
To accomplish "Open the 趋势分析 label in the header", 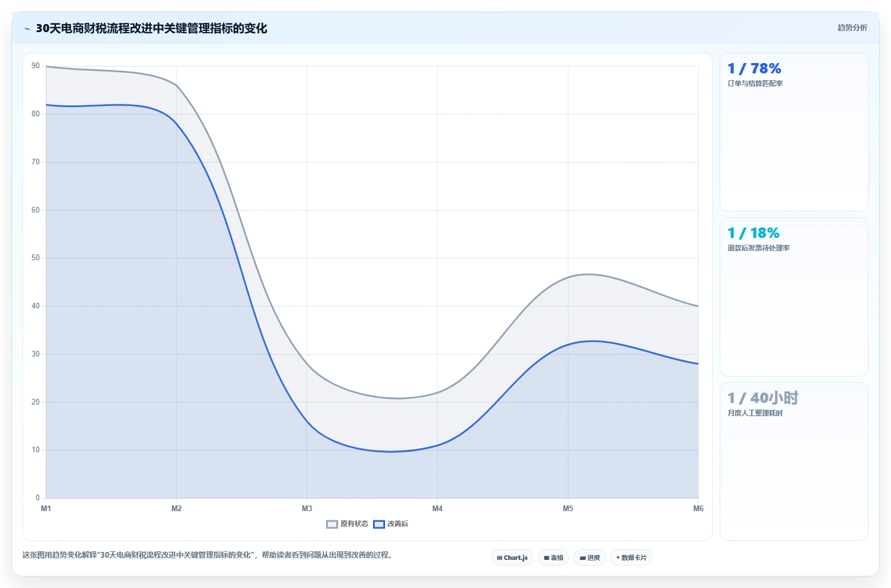I will tap(852, 28).
